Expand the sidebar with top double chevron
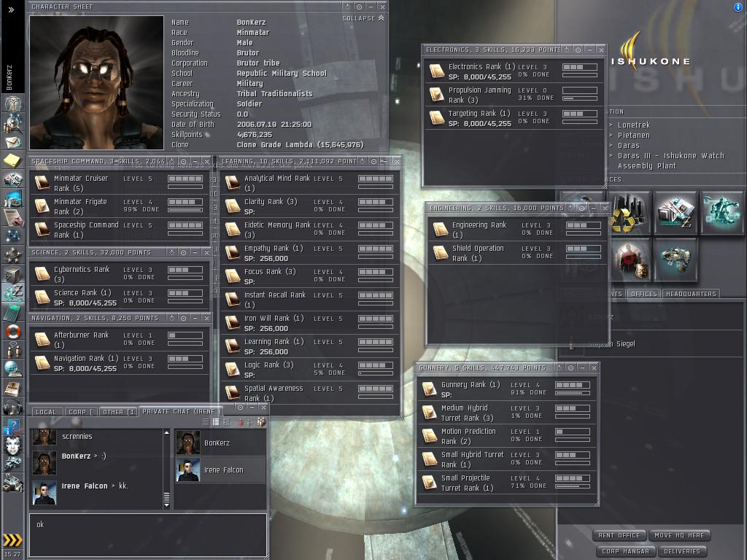 [x=11, y=9]
